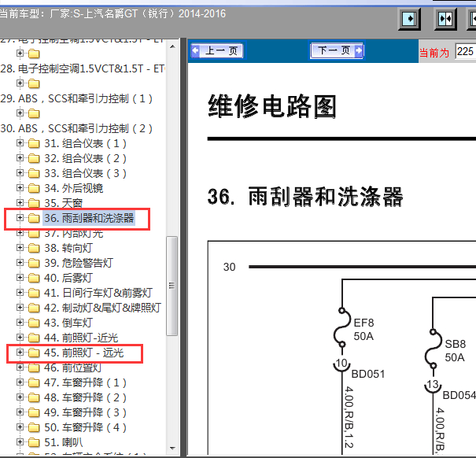Click folder icon of 39. 危险警告灯
Screen dimensions: 476x458
coord(34,263)
